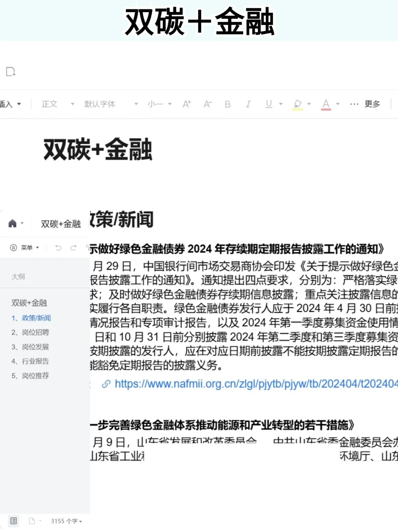Expand the arrow next to the home icon
398x532 pixels.
coord(22,223)
